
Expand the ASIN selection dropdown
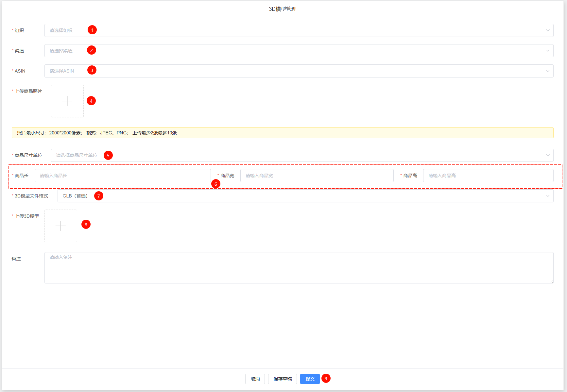coord(294,71)
